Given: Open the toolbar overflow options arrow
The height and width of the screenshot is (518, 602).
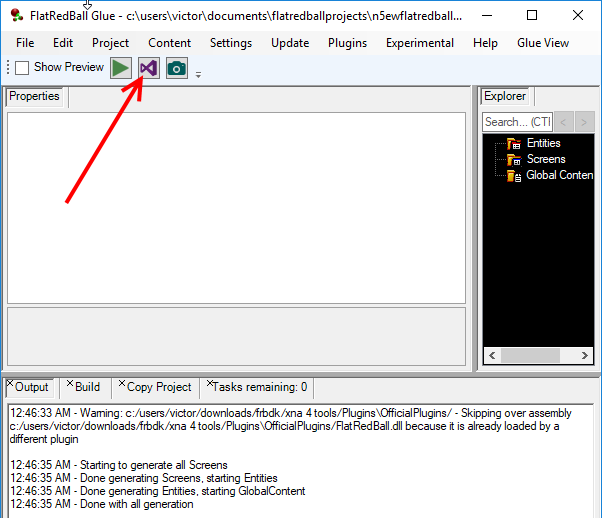Looking at the screenshot, I should [x=198, y=74].
